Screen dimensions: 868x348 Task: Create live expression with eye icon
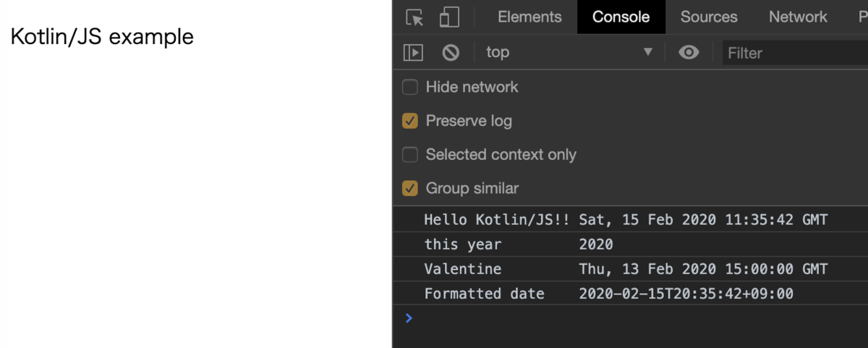[x=689, y=52]
